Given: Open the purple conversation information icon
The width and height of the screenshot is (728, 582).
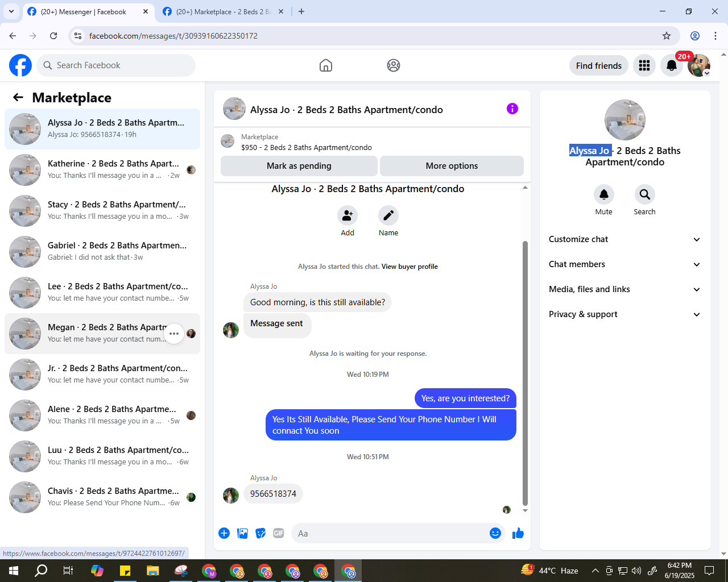Looking at the screenshot, I should click(x=512, y=109).
